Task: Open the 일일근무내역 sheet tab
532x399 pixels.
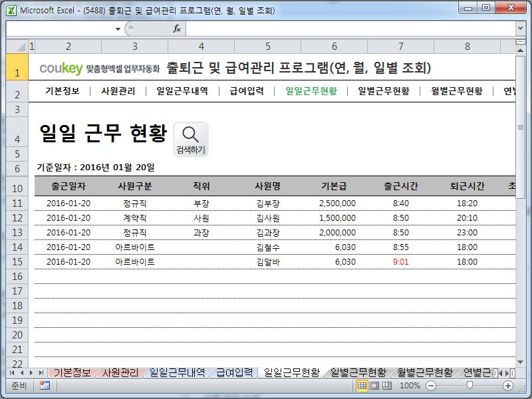Action: pos(177,372)
